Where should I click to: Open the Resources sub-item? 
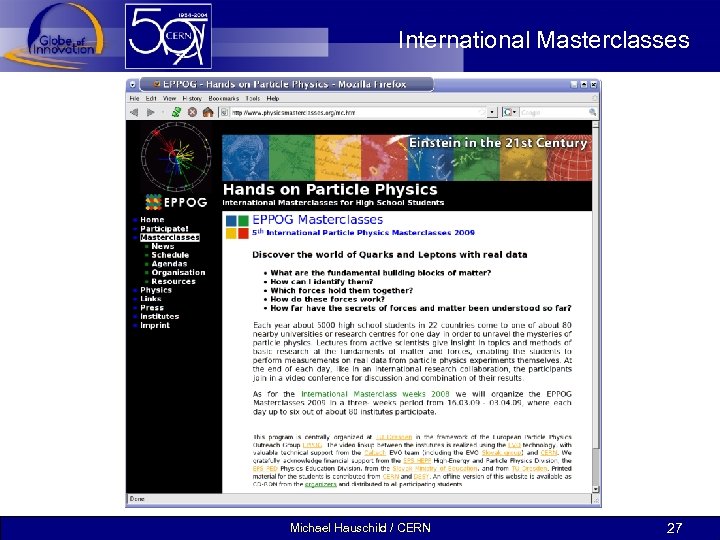[173, 281]
